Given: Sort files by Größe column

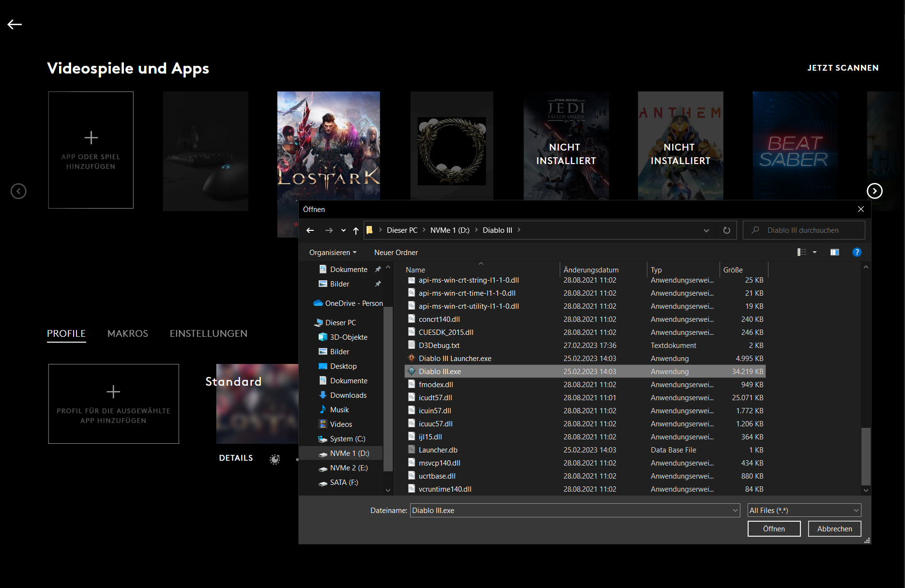Looking at the screenshot, I should [x=743, y=270].
